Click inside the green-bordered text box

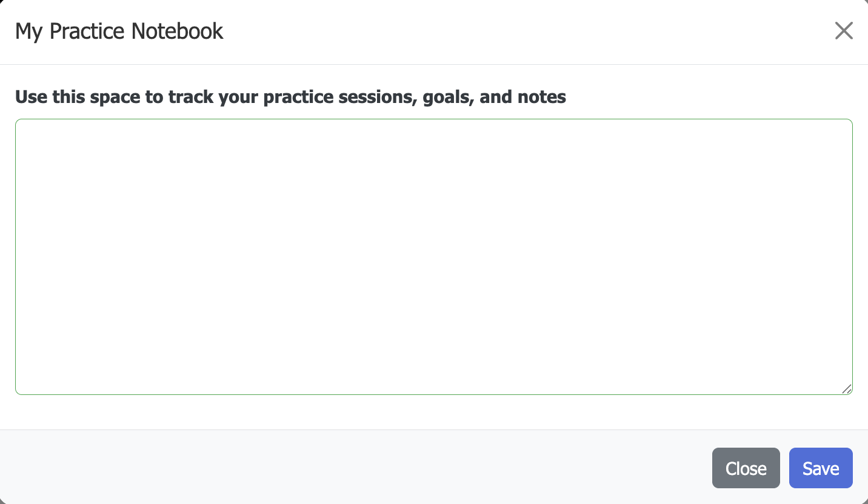tap(433, 257)
